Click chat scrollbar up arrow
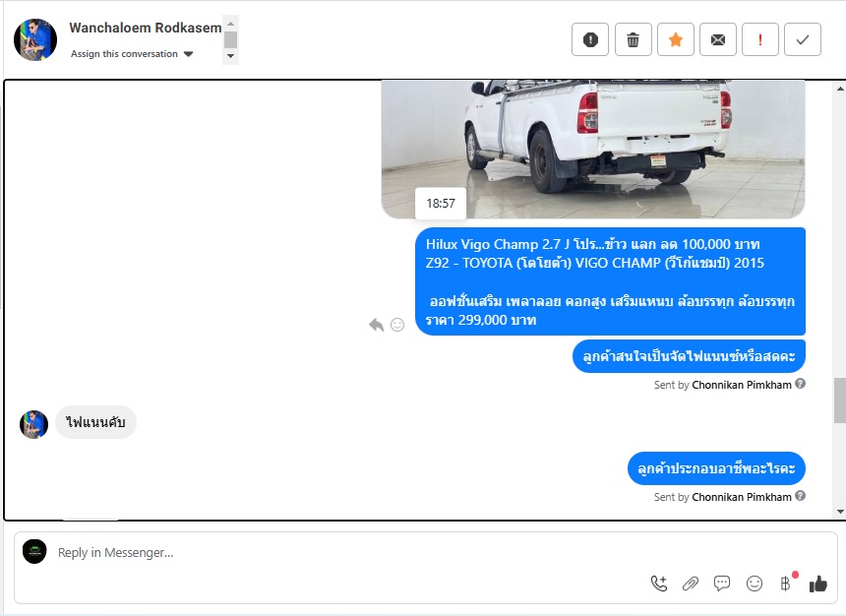The height and width of the screenshot is (616, 846). coord(840,88)
